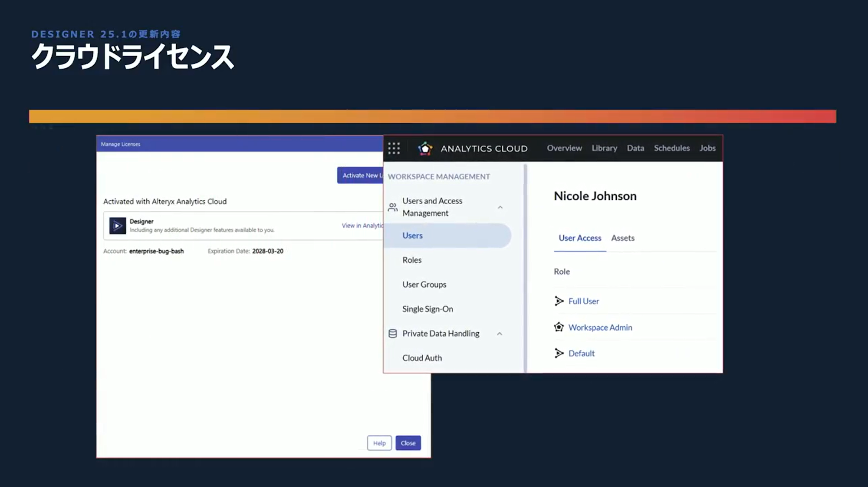This screenshot has height=487, width=868.
Task: Click the 2028-03-20 expiration date
Action: click(x=268, y=251)
